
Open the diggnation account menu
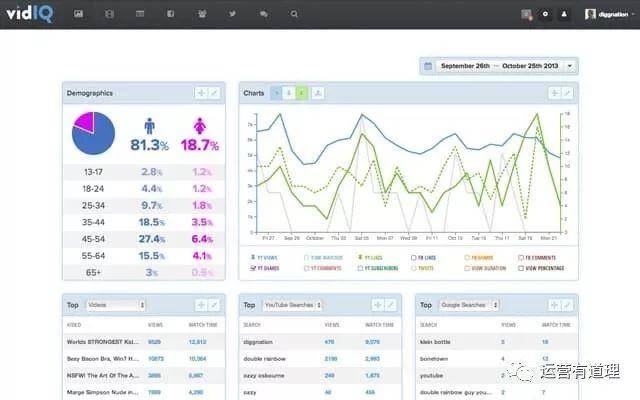tap(610, 14)
